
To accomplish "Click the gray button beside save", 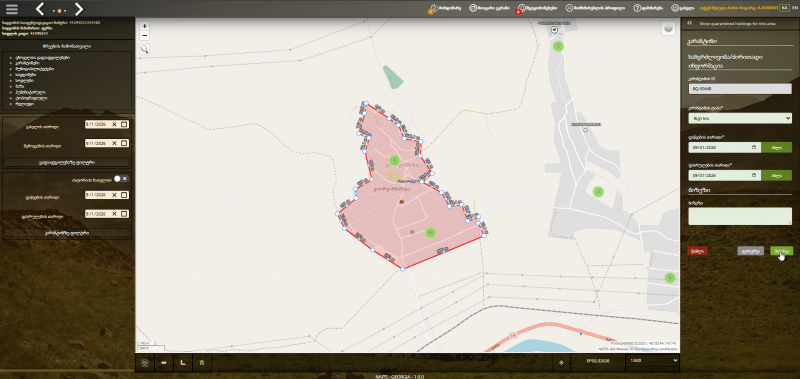I will click(x=750, y=251).
